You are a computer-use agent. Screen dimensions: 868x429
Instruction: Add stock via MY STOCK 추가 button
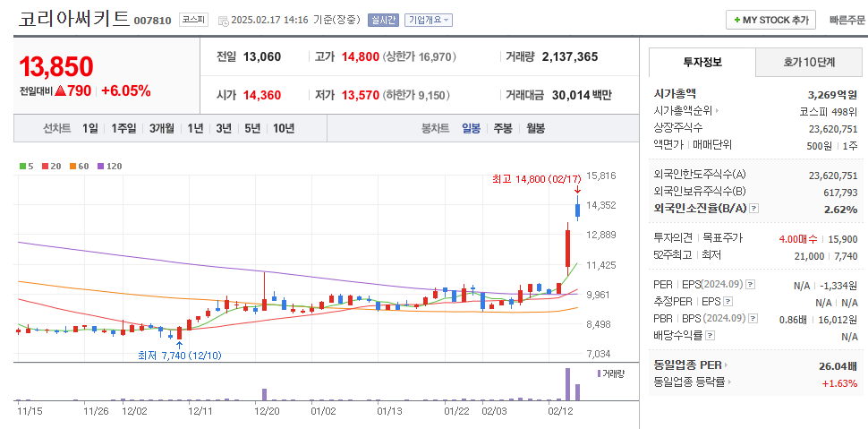click(x=770, y=20)
